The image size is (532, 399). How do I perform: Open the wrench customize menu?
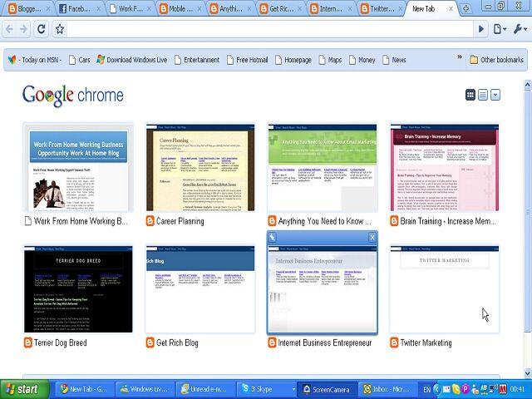(x=520, y=29)
